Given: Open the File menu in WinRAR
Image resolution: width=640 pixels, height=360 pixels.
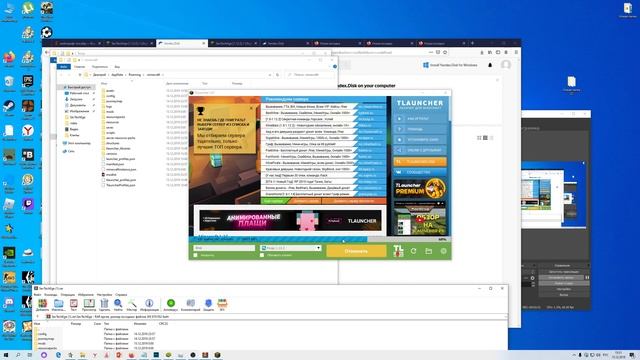Looking at the screenshot, I should [x=37, y=294].
